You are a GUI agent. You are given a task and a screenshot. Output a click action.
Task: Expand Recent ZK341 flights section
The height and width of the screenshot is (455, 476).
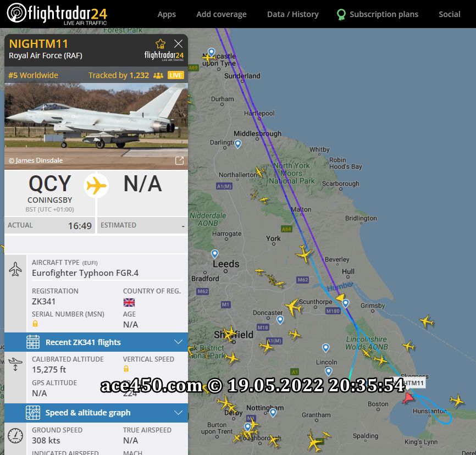[x=96, y=342]
